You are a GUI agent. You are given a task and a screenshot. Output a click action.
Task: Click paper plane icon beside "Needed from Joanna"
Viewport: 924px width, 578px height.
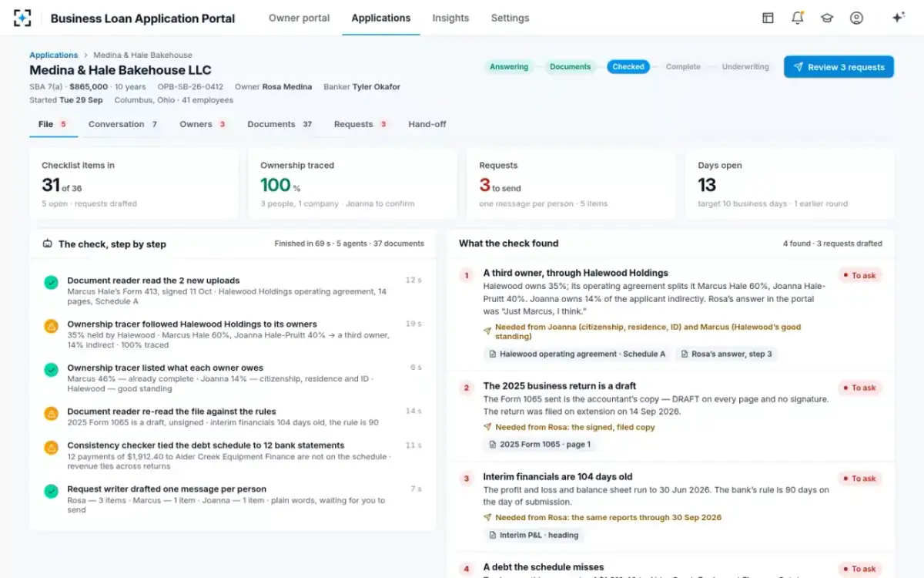487,331
